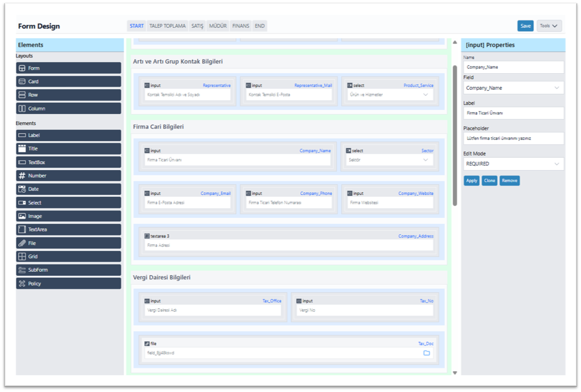Select the File element paperclip icon

(22, 243)
